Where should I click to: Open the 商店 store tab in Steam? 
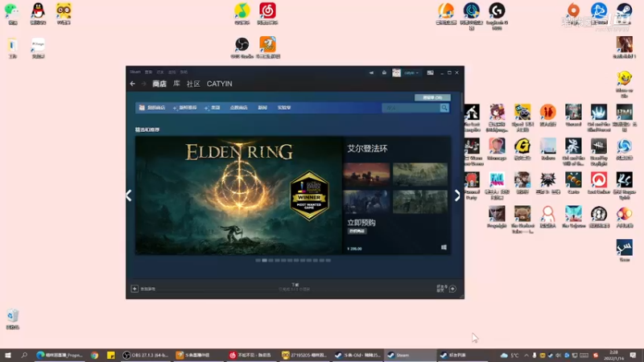[x=159, y=84]
